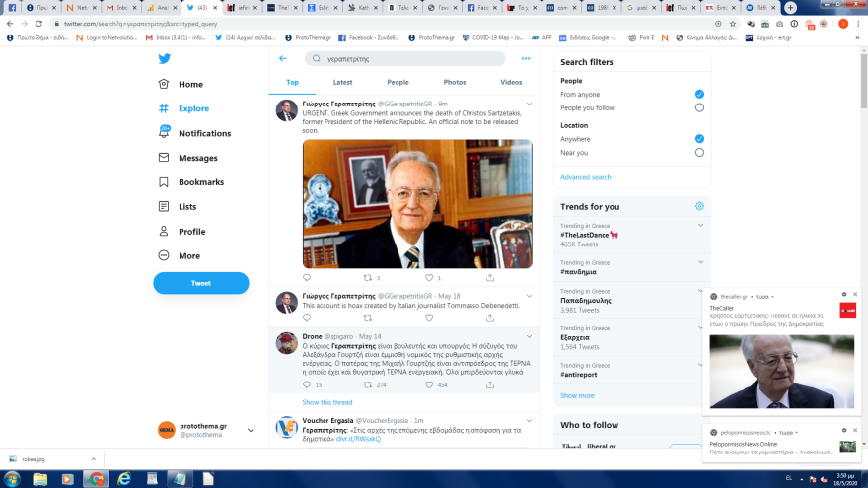Expand options for #antireport trend
Viewport: 868px width, 488px height.
tap(701, 365)
